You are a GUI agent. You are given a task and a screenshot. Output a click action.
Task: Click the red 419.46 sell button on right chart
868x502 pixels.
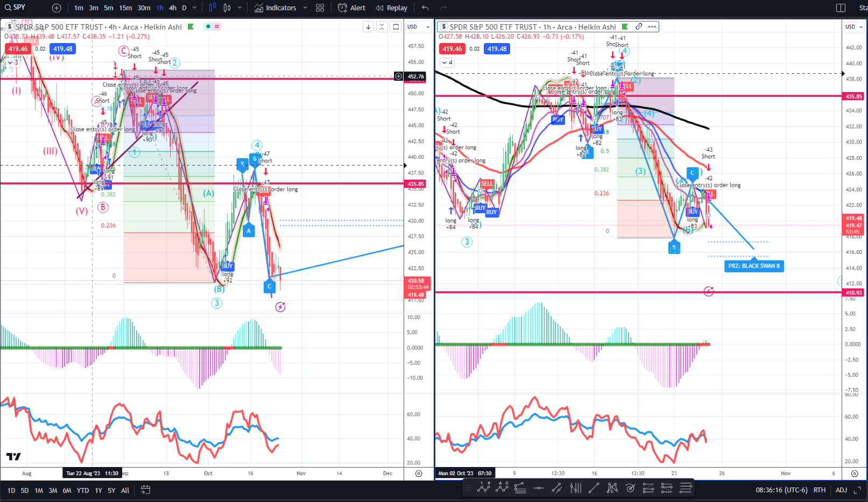(452, 49)
